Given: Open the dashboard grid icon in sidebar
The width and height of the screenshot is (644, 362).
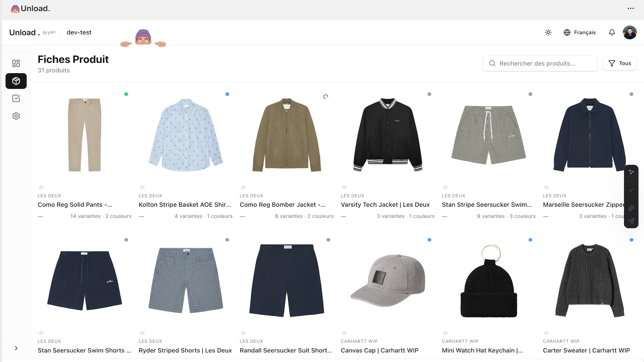Looking at the screenshot, I should [16, 64].
